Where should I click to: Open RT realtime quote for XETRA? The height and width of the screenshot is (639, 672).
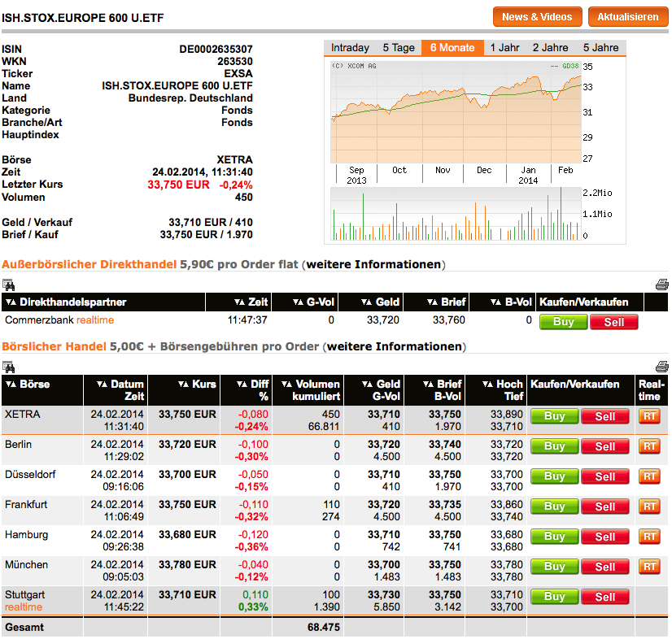point(649,416)
